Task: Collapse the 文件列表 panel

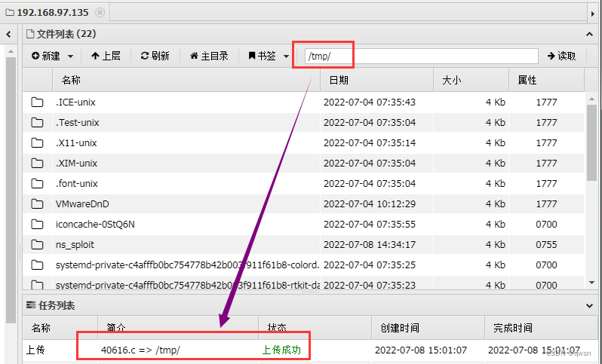Action: tap(589, 35)
